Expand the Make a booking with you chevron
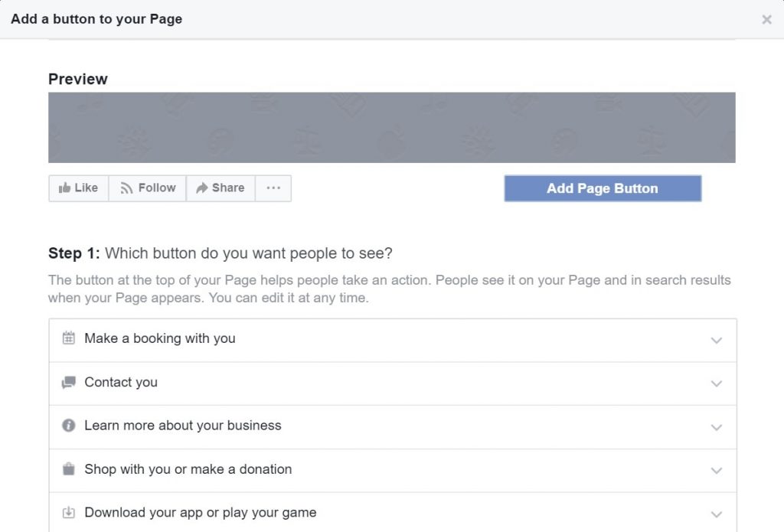The width and height of the screenshot is (784, 532). [x=717, y=340]
